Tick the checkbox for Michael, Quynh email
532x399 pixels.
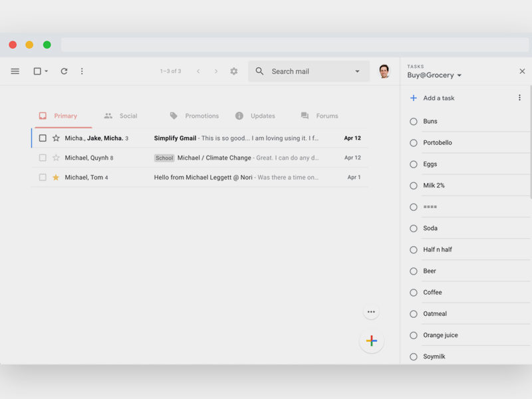pyautogui.click(x=43, y=158)
